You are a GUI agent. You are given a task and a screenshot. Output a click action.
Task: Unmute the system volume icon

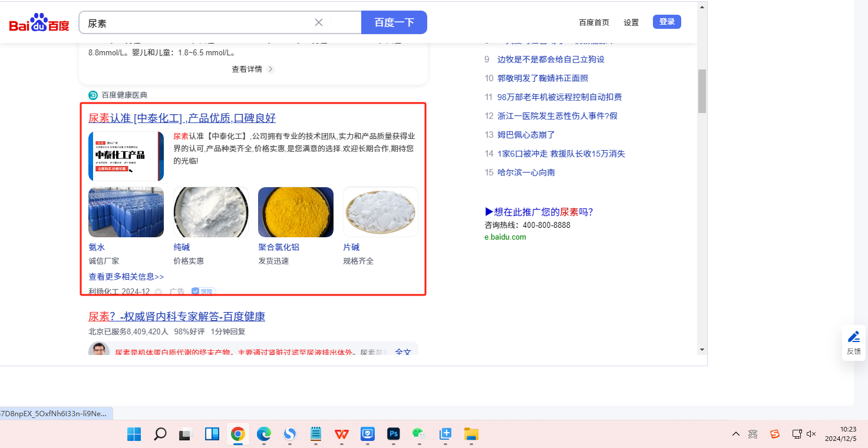811,434
